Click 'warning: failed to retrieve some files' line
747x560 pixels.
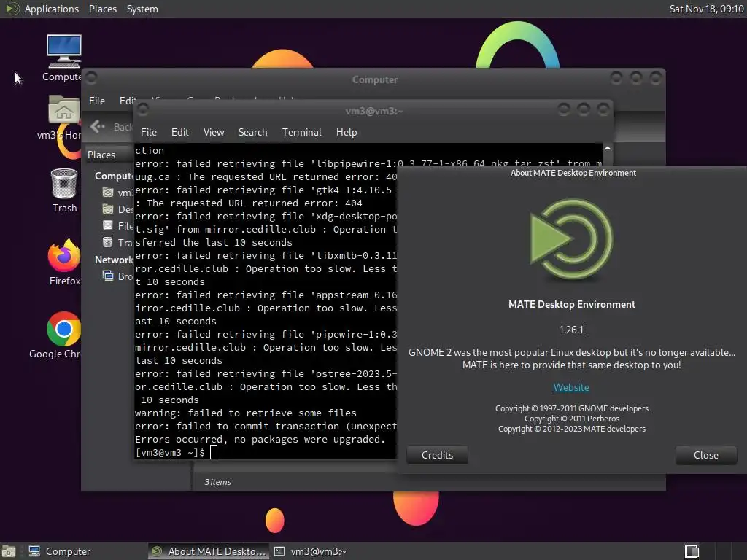(x=245, y=413)
